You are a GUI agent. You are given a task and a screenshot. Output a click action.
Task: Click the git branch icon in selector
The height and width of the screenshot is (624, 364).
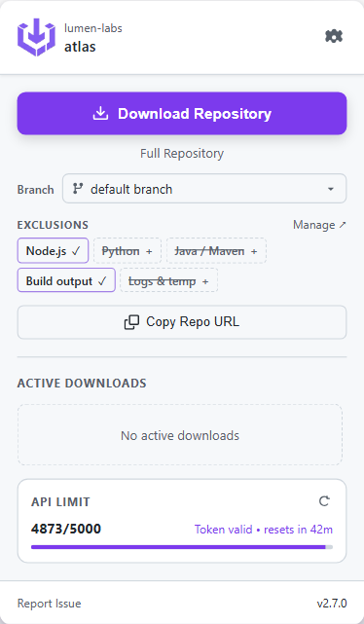pos(78,189)
